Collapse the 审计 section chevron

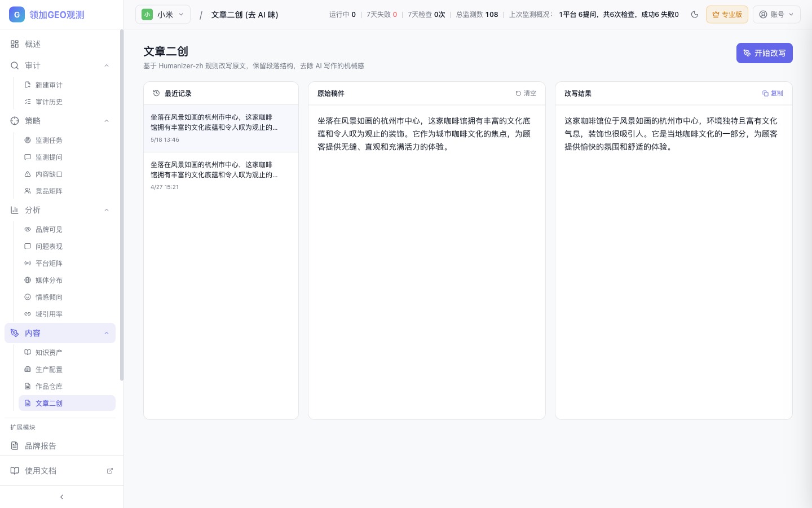click(x=107, y=65)
